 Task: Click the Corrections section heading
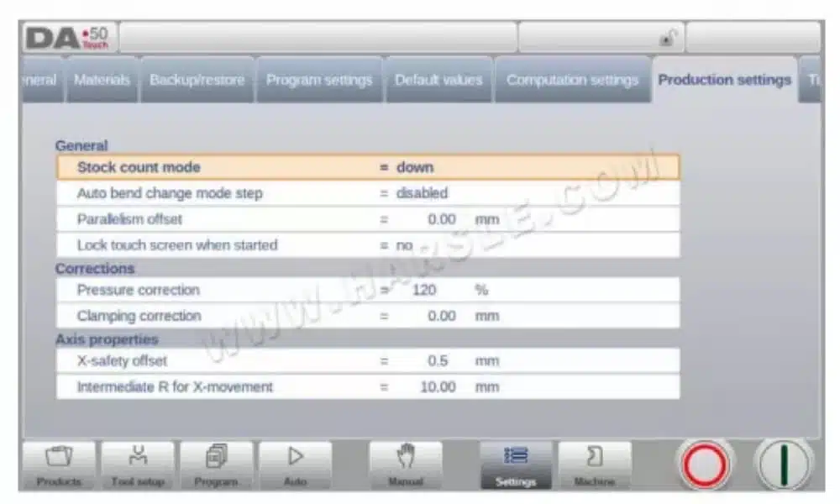[95, 268]
